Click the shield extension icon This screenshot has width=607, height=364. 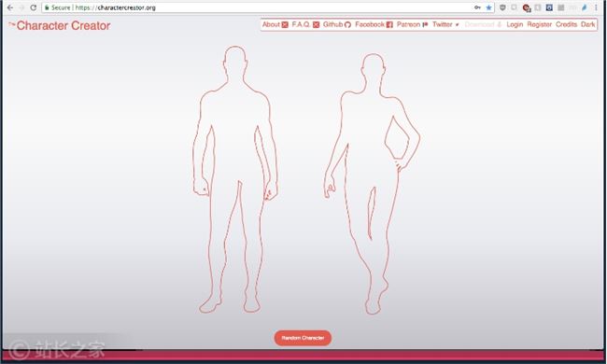click(x=502, y=7)
